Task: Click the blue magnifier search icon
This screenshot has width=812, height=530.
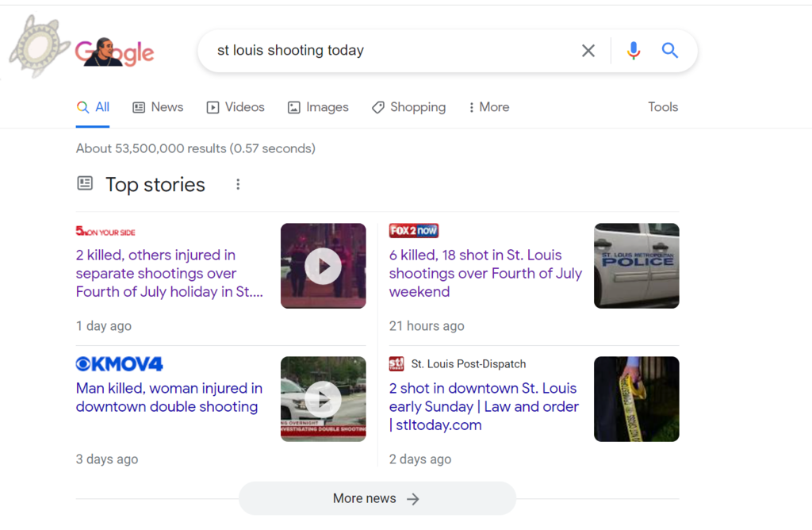Action: point(669,50)
